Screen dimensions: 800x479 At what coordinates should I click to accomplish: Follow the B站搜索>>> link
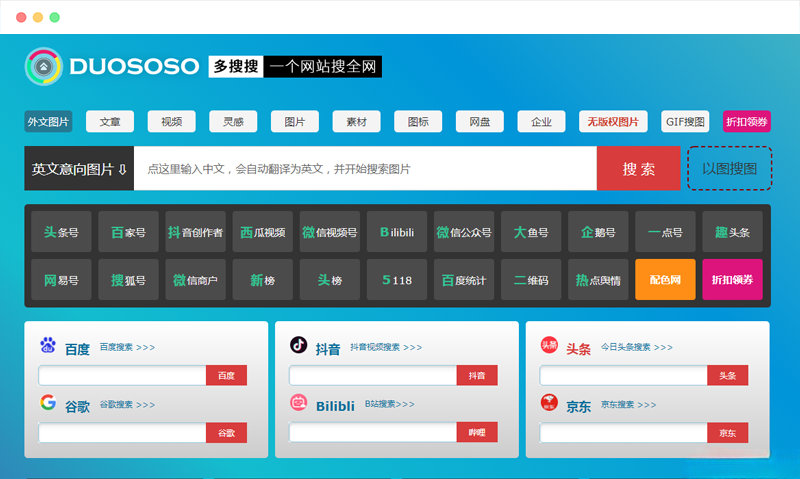click(389, 404)
